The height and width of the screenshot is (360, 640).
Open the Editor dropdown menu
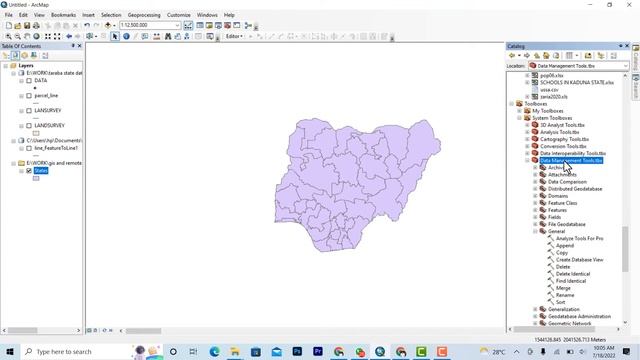tap(234, 36)
